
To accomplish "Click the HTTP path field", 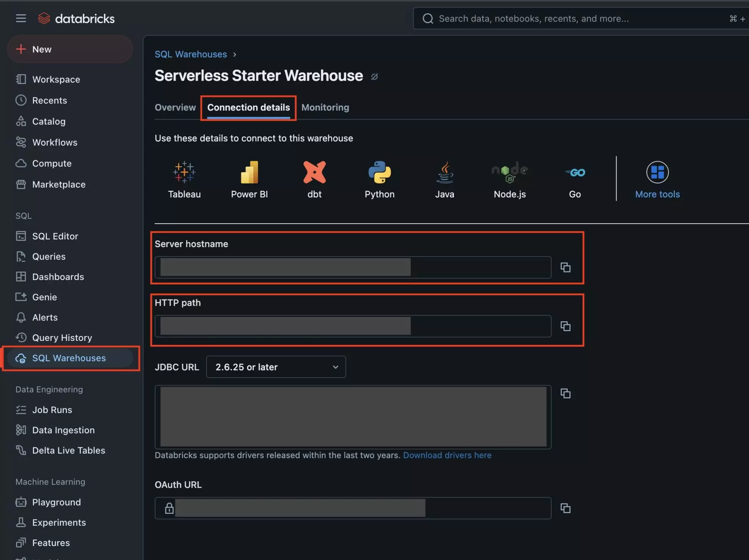I will [353, 326].
